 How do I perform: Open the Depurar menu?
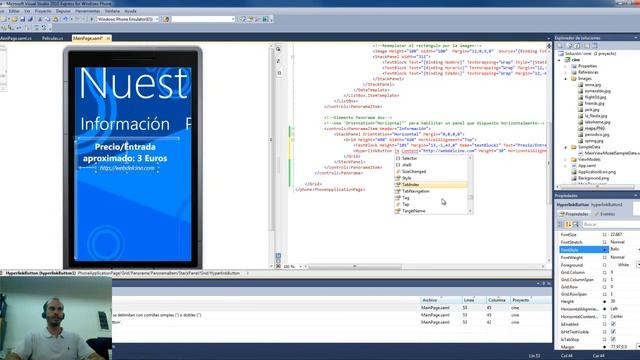click(63, 11)
